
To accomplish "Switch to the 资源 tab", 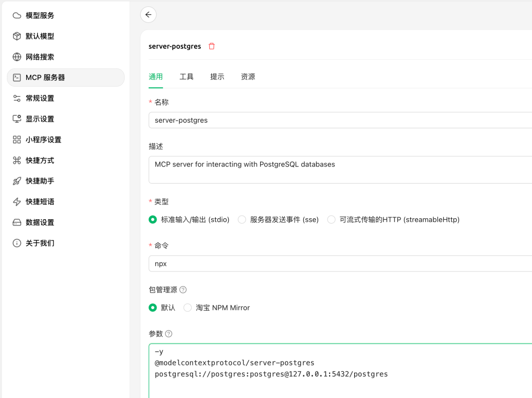I will [248, 77].
